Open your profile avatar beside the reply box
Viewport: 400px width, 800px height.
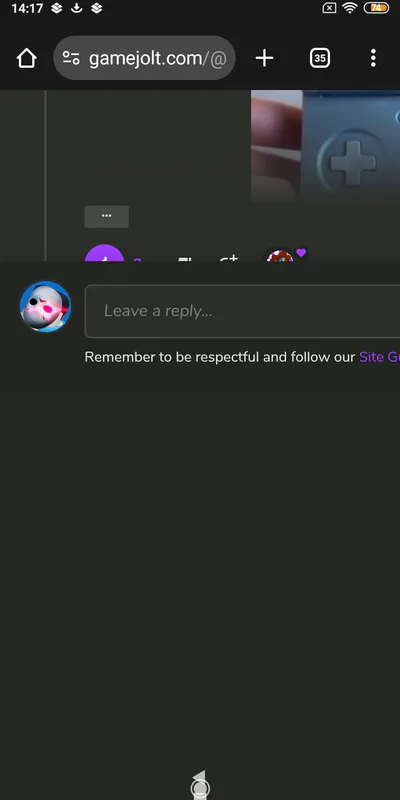(45, 307)
